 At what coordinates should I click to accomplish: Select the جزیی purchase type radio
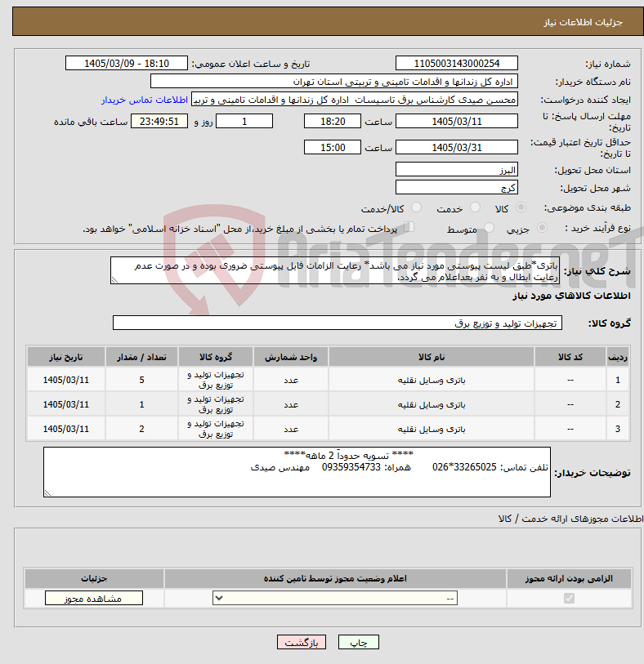coord(542,228)
